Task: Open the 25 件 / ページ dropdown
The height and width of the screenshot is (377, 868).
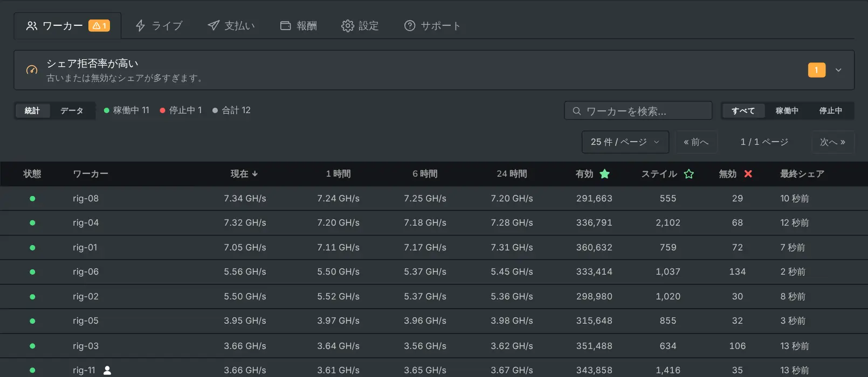Action: (x=625, y=142)
